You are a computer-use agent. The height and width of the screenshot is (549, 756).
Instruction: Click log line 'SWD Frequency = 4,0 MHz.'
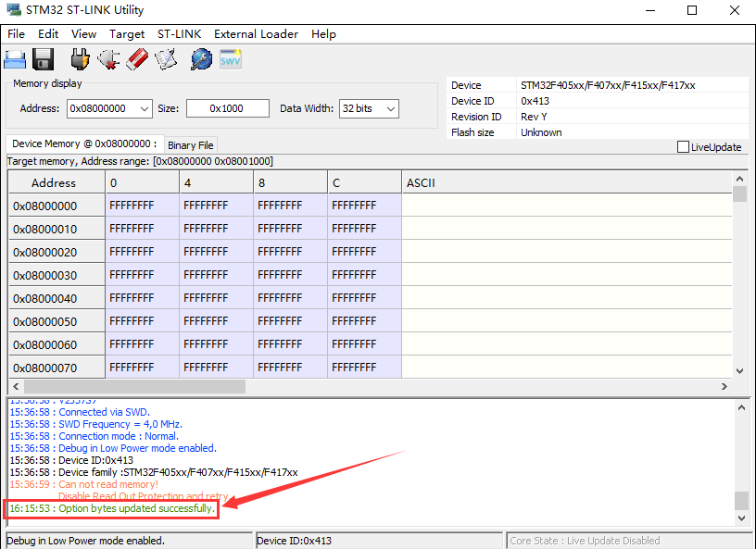(96, 424)
